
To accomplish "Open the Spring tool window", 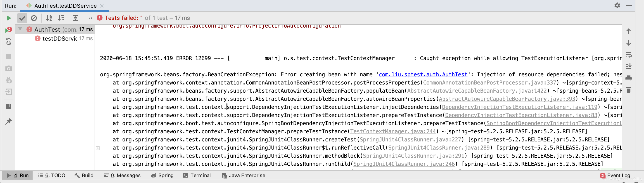I will pyautogui.click(x=162, y=176).
